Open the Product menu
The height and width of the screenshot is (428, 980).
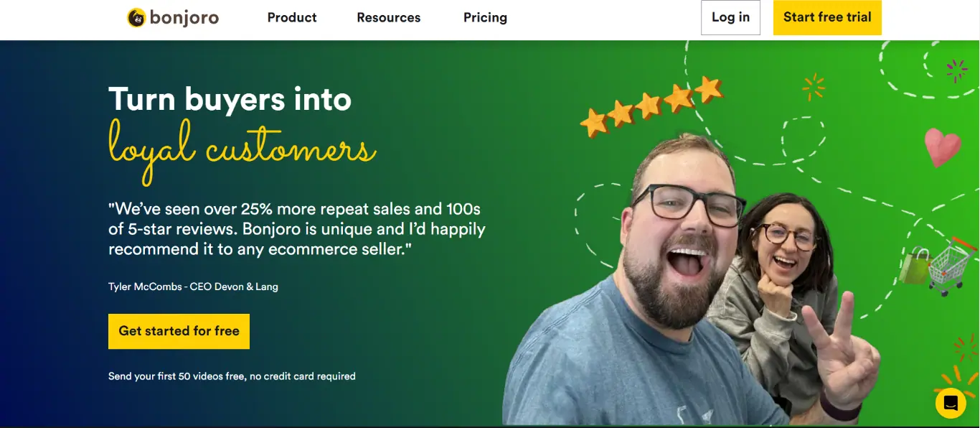click(292, 18)
